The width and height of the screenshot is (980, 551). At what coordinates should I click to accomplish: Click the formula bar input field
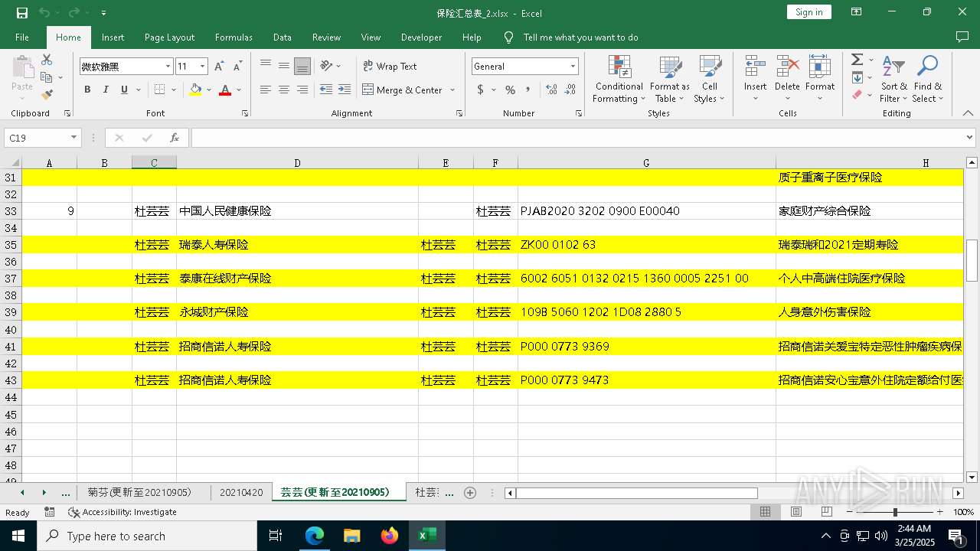click(x=577, y=138)
